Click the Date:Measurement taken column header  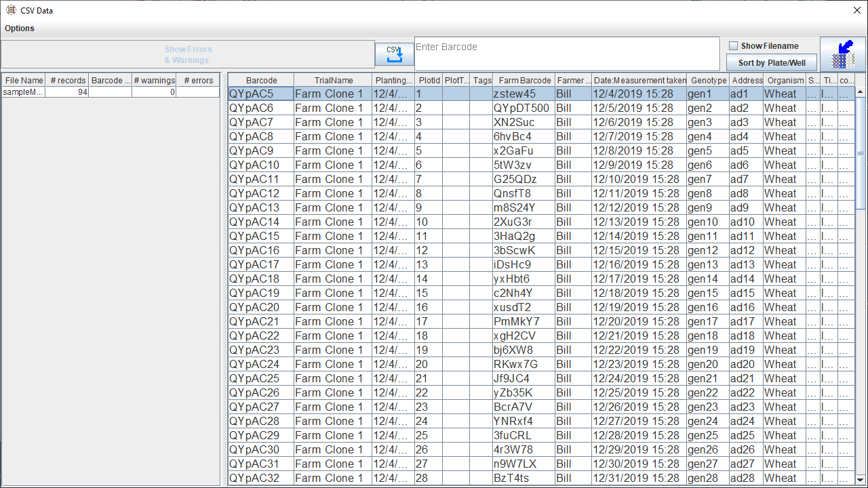click(639, 80)
